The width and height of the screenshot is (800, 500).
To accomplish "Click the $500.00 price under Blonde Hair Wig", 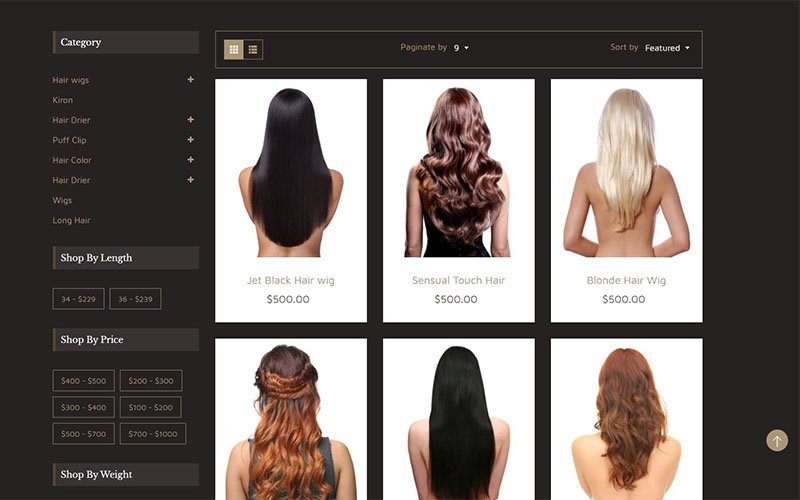I will (623, 299).
